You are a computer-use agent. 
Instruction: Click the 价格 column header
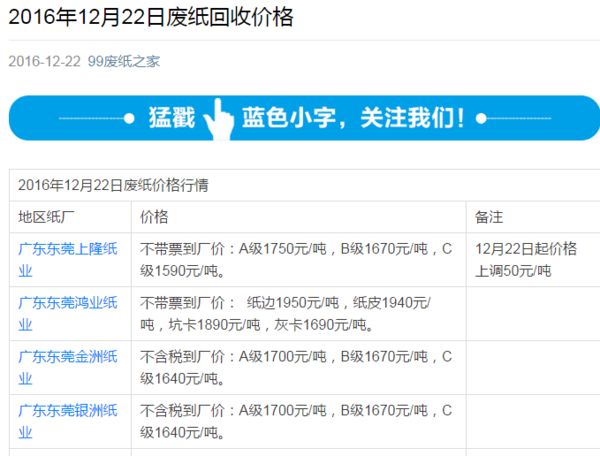tap(154, 217)
